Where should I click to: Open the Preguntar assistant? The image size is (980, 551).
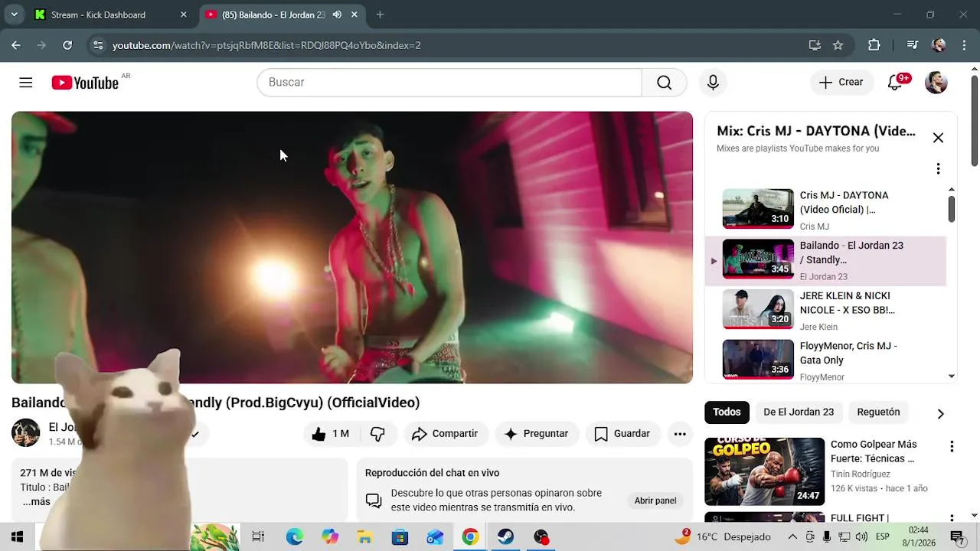[x=537, y=434]
